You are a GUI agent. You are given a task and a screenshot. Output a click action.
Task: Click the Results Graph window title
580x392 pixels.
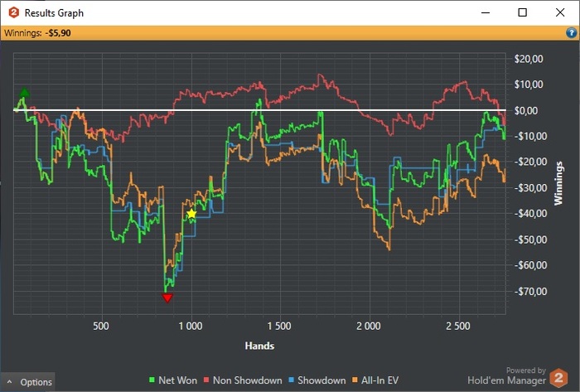(54, 13)
